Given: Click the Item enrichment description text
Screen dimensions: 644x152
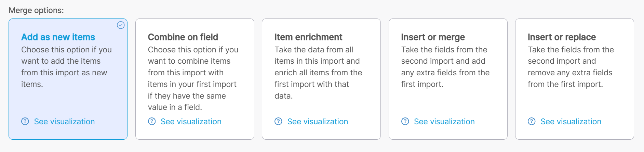Looking at the screenshot, I should click(x=318, y=73).
